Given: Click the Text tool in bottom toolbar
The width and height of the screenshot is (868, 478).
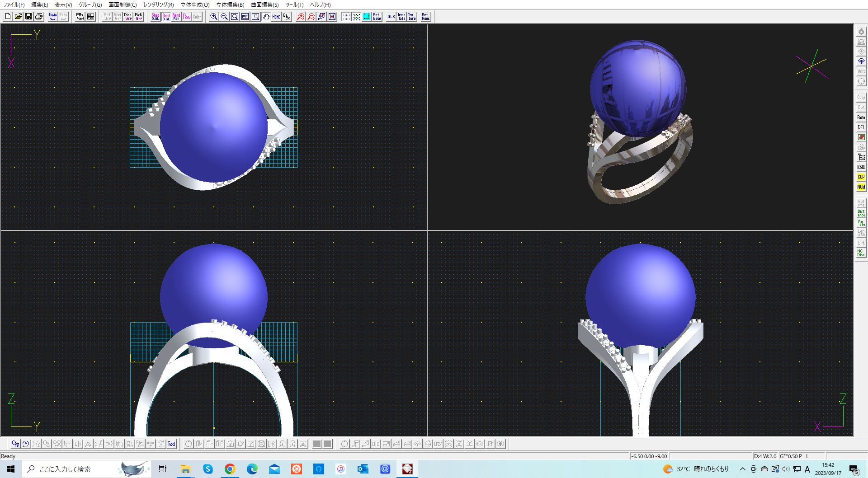Looking at the screenshot, I should (x=171, y=444).
